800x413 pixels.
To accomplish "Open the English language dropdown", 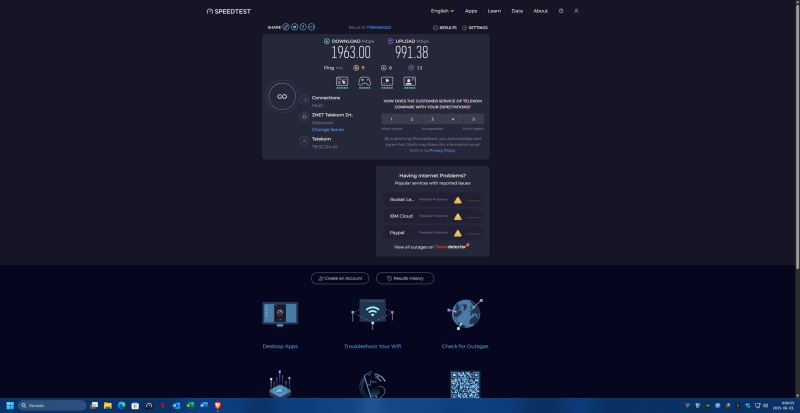I will [x=442, y=11].
